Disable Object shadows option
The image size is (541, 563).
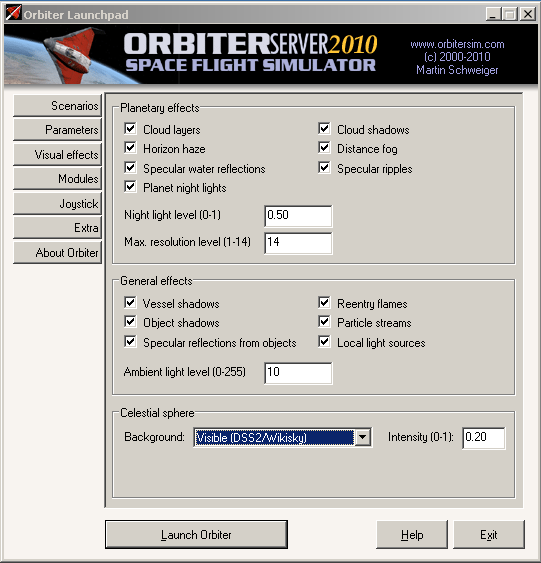click(x=130, y=322)
